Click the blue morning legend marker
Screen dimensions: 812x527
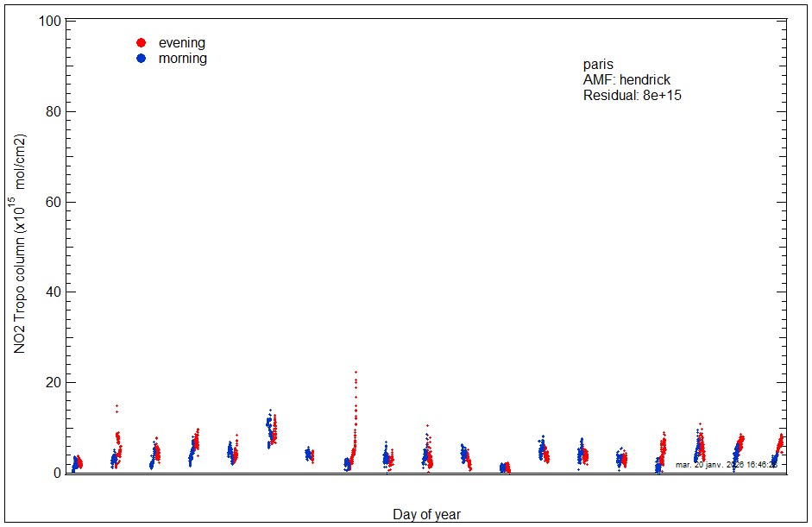142,59
